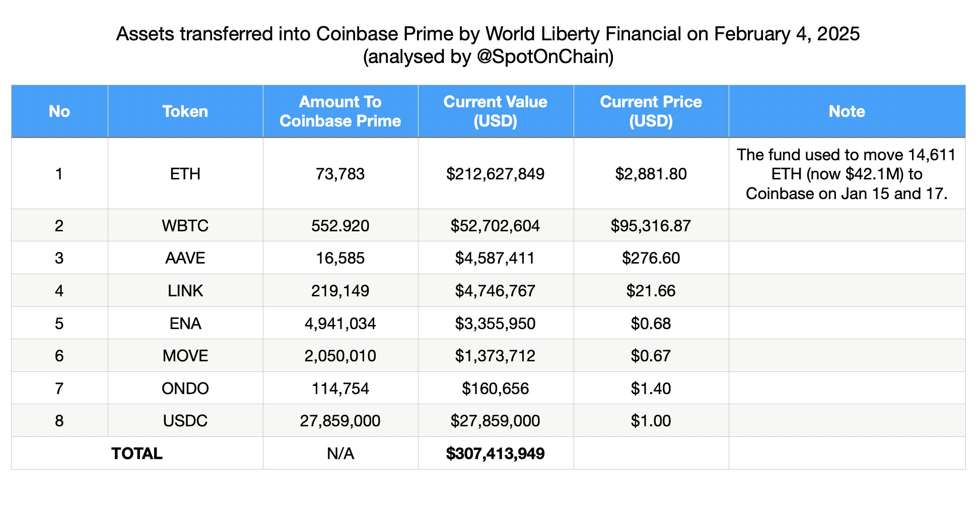Select the USDC price $1.00
The image size is (980, 513).
point(651,421)
